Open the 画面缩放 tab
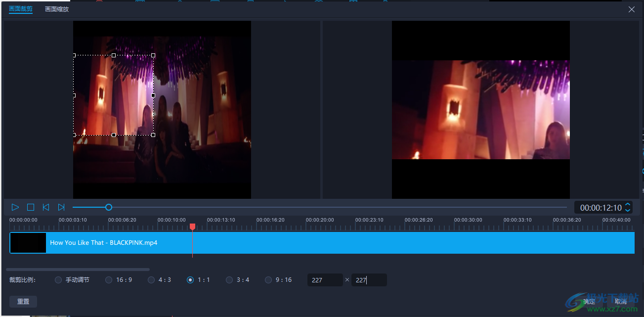This screenshot has height=317, width=644. click(x=57, y=9)
